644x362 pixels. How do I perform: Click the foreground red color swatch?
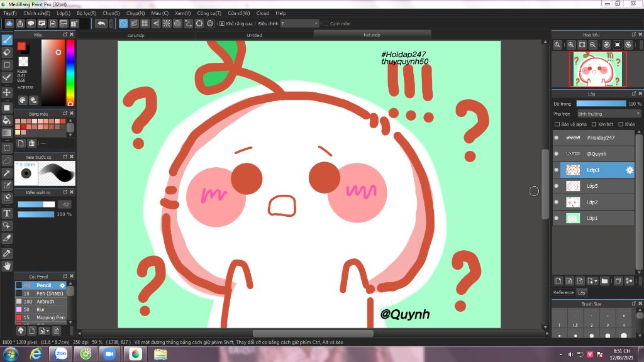pos(21,46)
